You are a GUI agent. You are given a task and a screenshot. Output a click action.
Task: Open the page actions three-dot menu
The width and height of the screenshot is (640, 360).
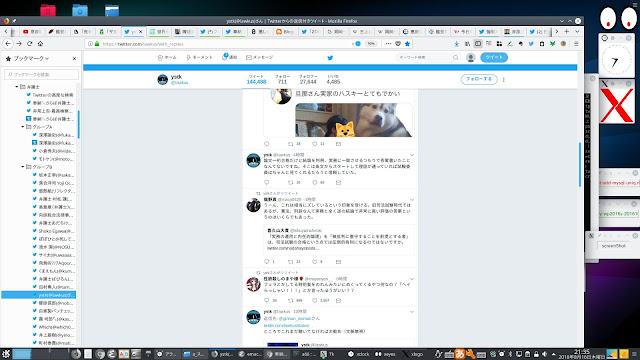388,44
